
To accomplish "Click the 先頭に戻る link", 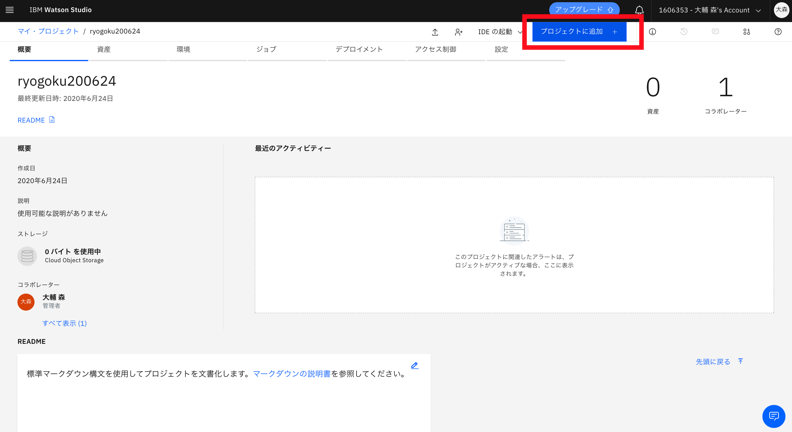I will [713, 362].
